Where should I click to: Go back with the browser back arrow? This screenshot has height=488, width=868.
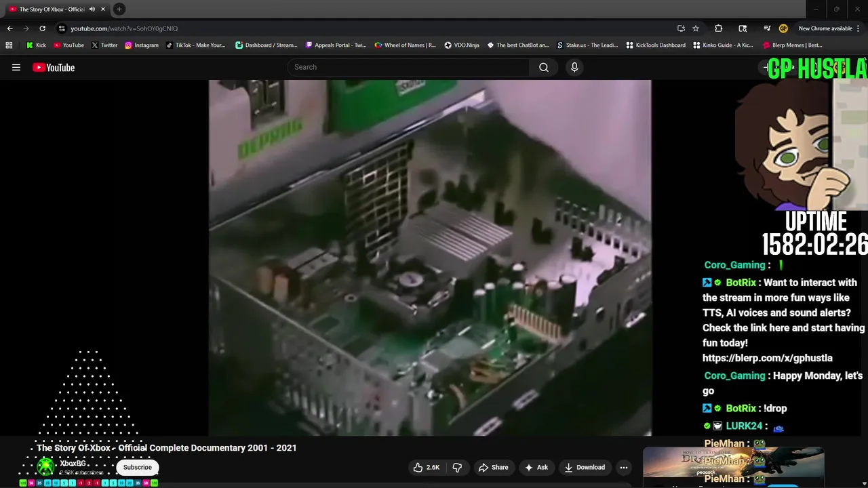click(9, 28)
